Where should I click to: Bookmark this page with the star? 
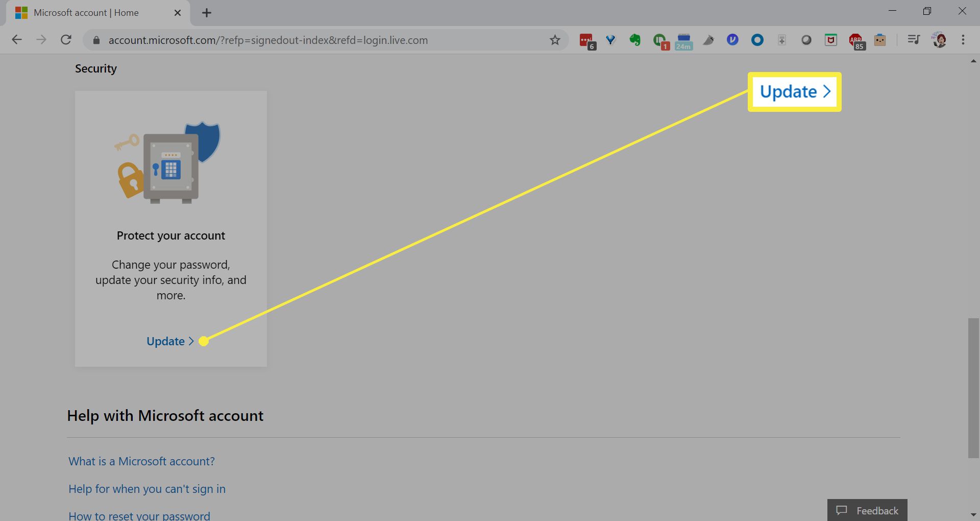(x=555, y=40)
